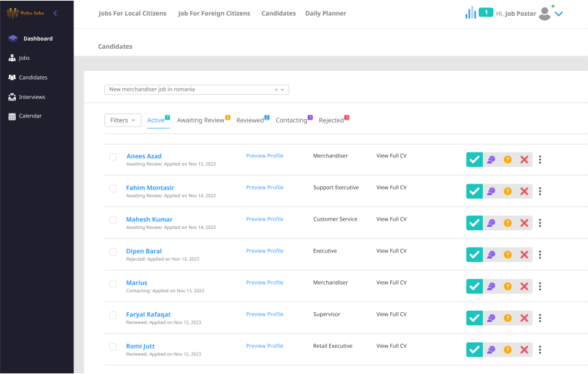This screenshot has width=588, height=374.
Task: Clear the selected job with the x
Action: click(x=276, y=89)
